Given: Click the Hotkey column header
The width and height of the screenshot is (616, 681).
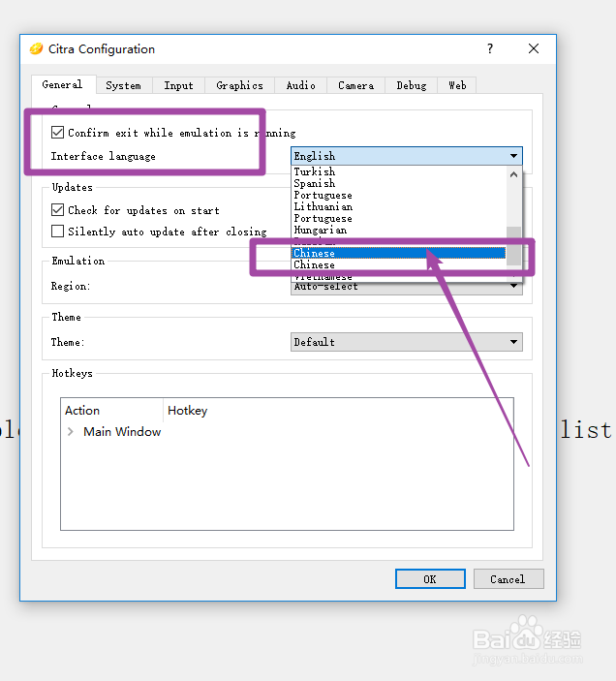Looking at the screenshot, I should (338, 411).
